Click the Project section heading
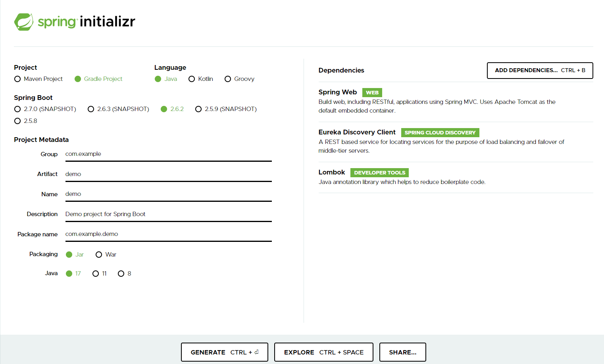The width and height of the screenshot is (604, 364). click(x=25, y=67)
